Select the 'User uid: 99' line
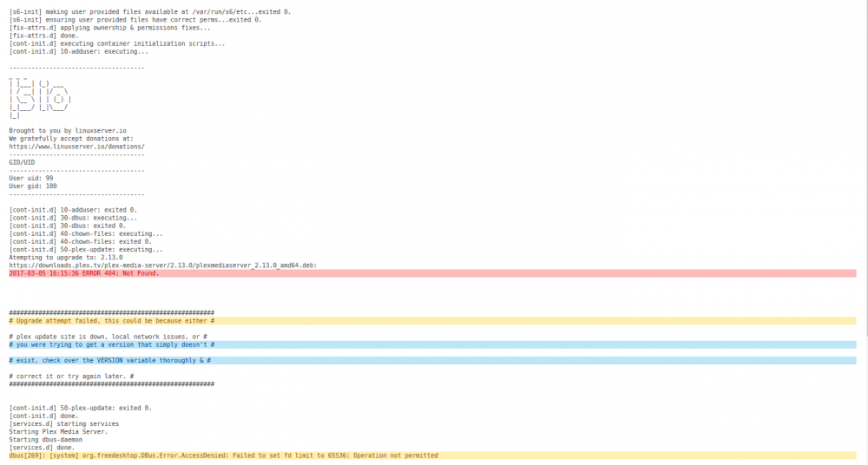The image size is (868, 465). point(31,178)
